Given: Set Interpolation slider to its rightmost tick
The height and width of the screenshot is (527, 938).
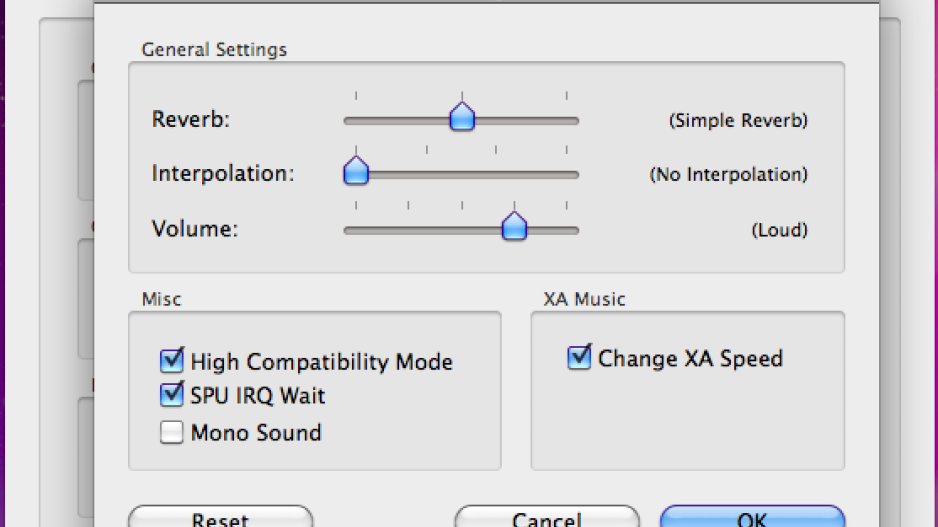Looking at the screenshot, I should coord(566,174).
